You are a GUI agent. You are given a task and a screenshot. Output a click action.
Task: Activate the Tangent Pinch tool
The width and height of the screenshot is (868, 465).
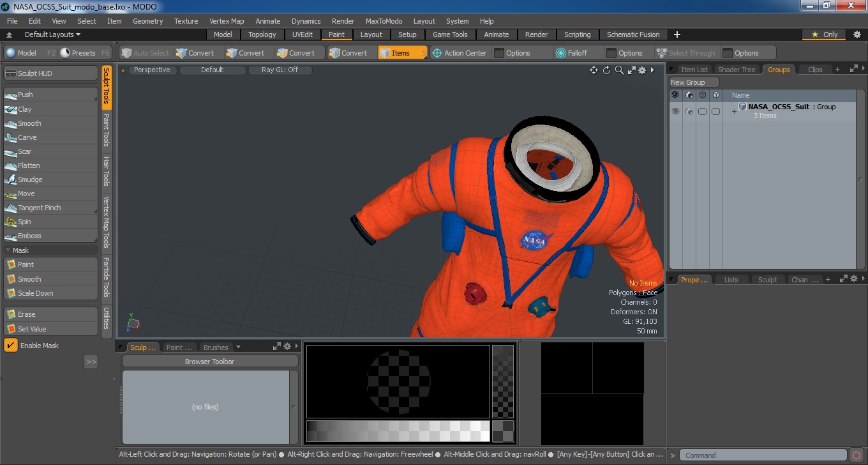51,208
